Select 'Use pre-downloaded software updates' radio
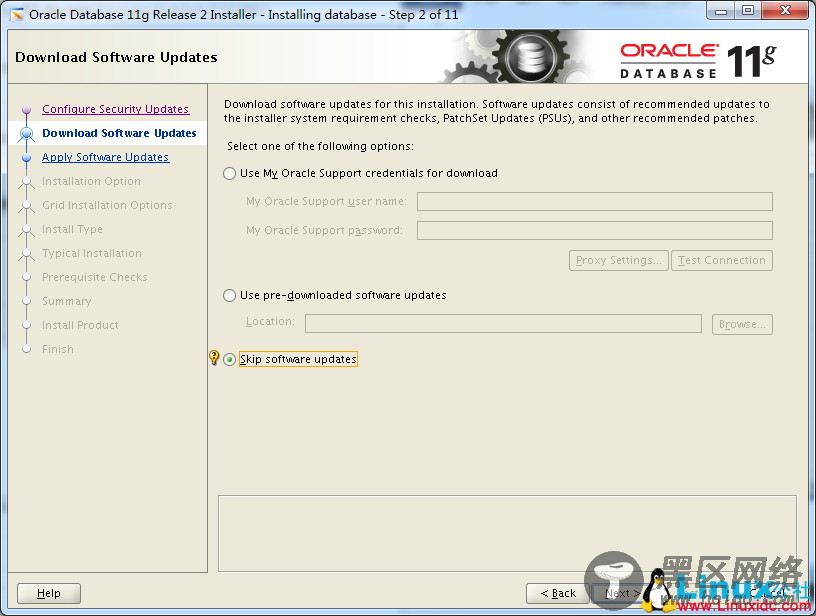 click(230, 296)
